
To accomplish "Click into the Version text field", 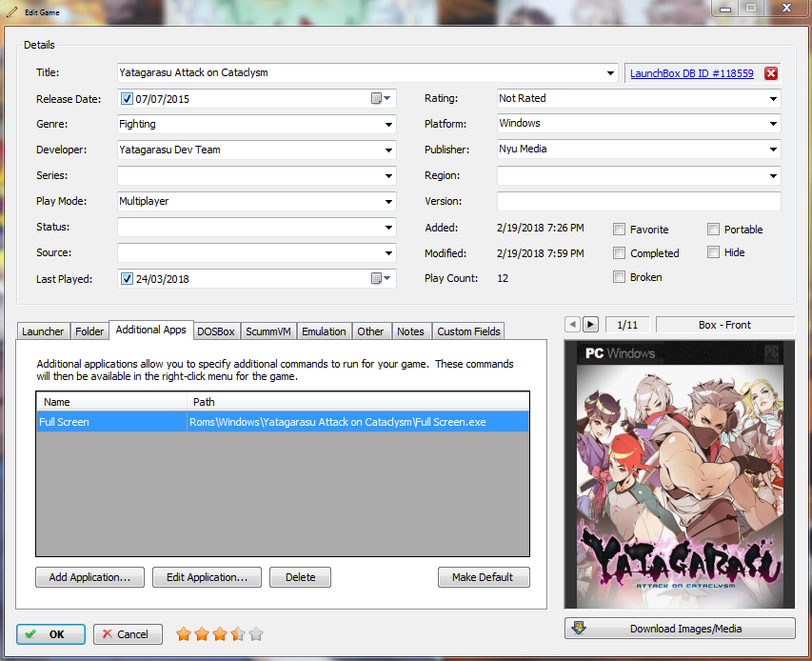I will [639, 201].
